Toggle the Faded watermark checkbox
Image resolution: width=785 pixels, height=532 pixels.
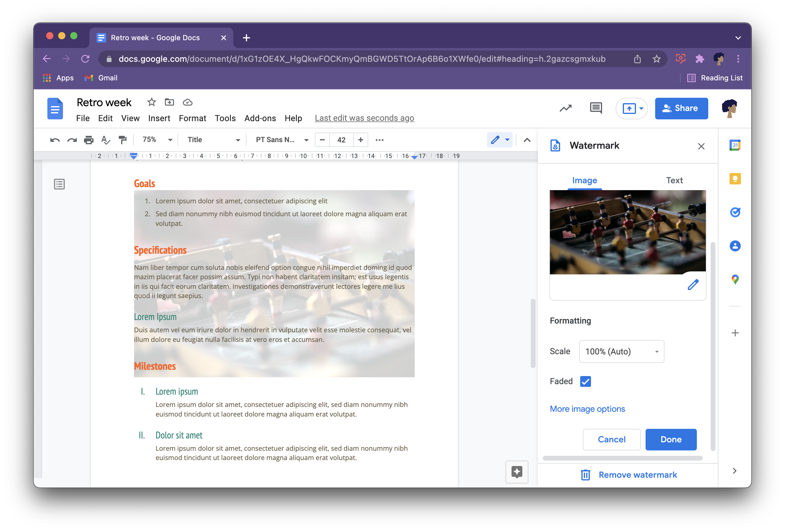(585, 381)
